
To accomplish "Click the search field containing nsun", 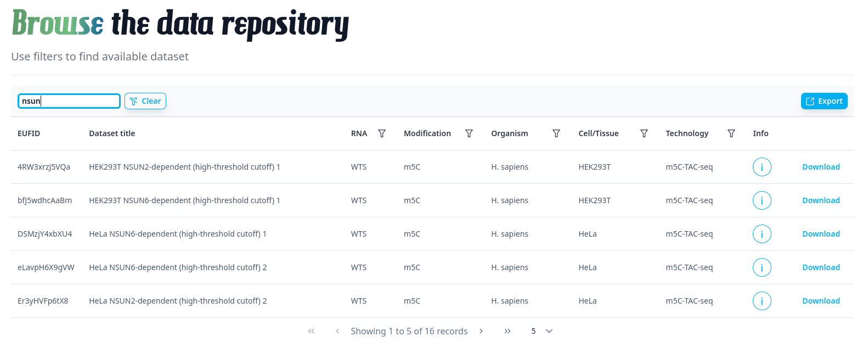I will point(69,101).
